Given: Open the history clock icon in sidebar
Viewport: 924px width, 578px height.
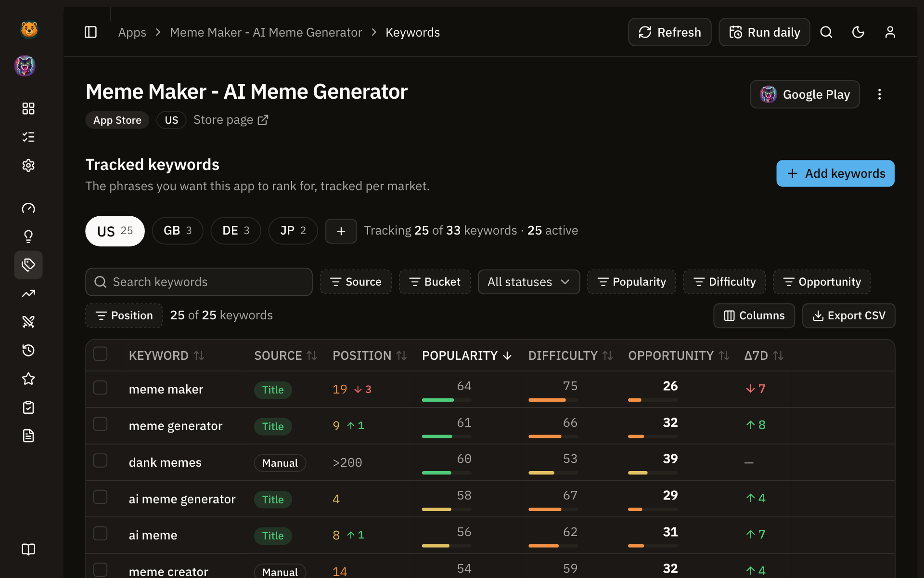Looking at the screenshot, I should coord(28,350).
